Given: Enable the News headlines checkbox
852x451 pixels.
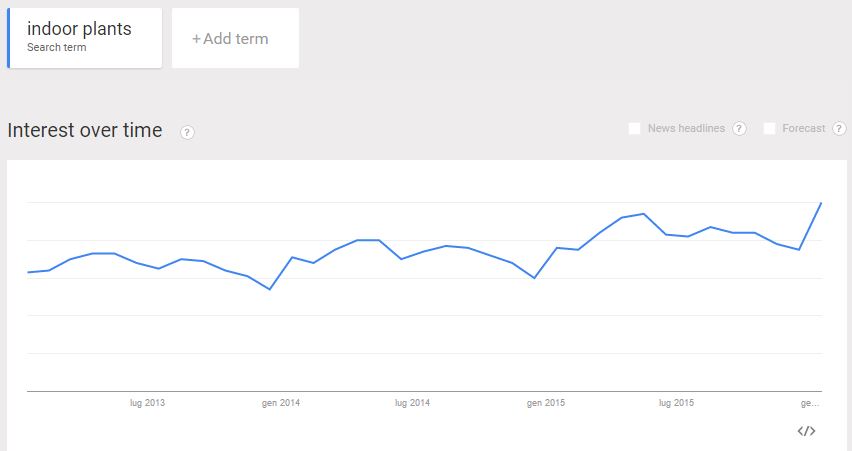Looking at the screenshot, I should coord(634,129).
